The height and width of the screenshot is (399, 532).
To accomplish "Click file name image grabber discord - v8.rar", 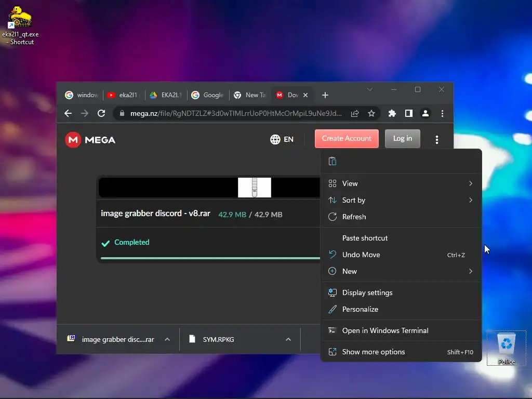I will click(x=156, y=214).
